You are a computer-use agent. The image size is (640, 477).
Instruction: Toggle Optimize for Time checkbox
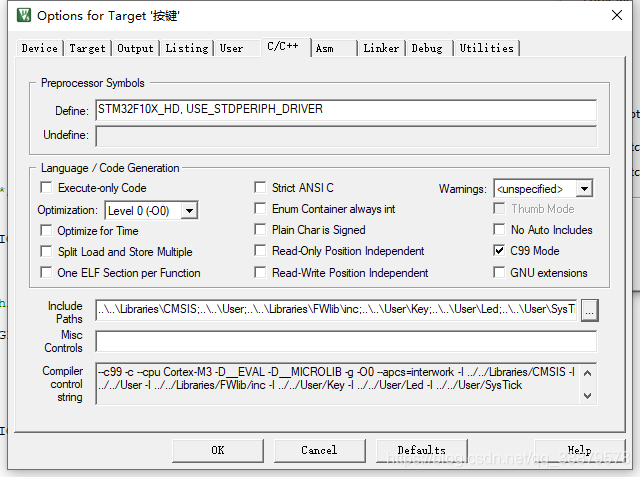46,231
